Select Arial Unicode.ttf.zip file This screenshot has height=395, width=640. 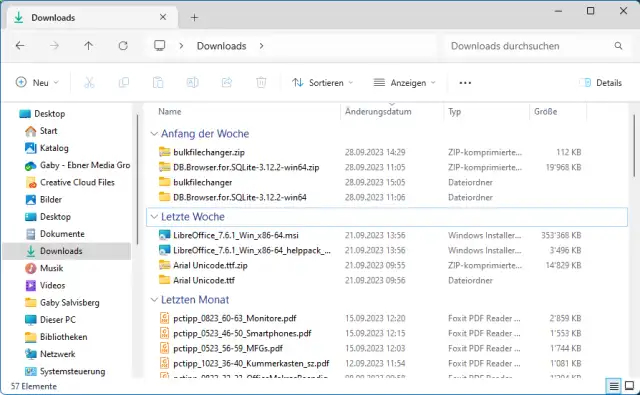point(210,265)
